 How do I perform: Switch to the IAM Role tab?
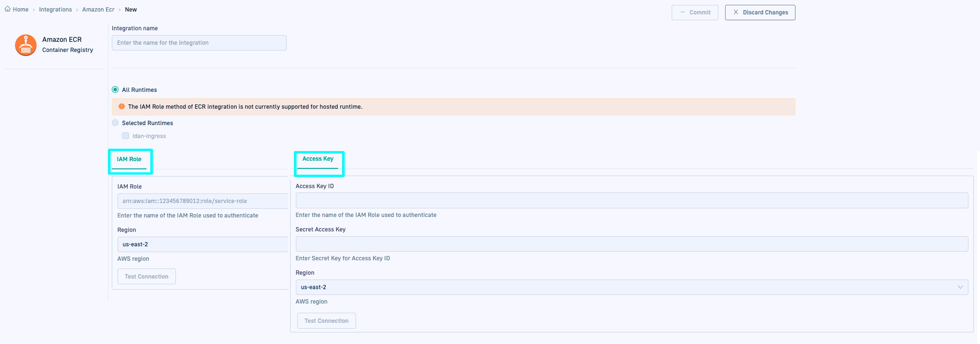[x=129, y=159]
